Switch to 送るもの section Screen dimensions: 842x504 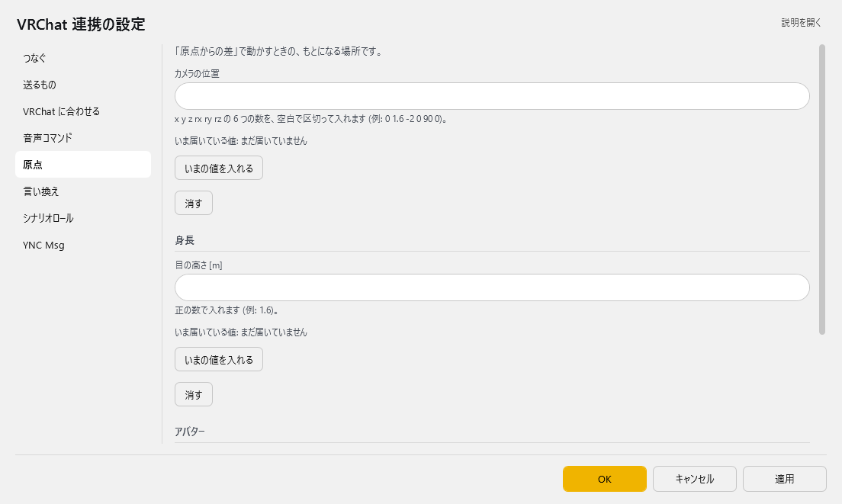(x=82, y=85)
